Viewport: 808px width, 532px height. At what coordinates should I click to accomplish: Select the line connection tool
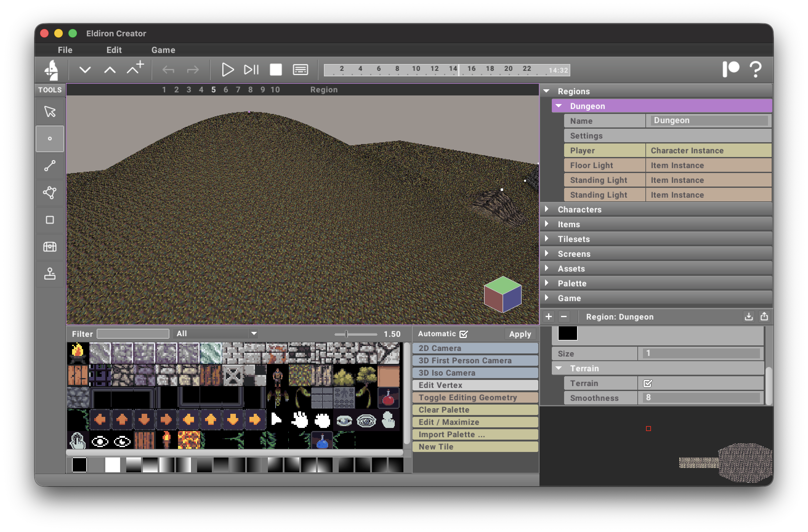tap(50, 166)
